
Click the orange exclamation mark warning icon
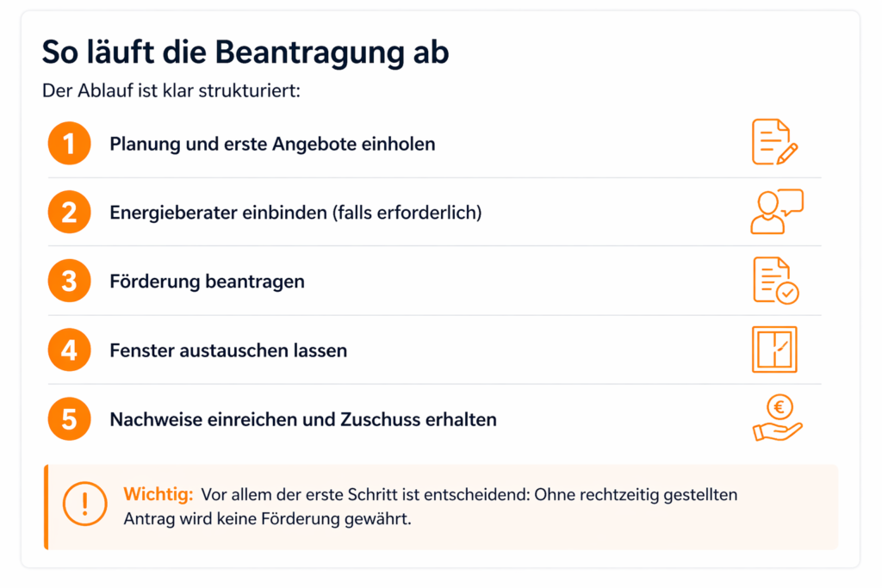[x=84, y=505]
